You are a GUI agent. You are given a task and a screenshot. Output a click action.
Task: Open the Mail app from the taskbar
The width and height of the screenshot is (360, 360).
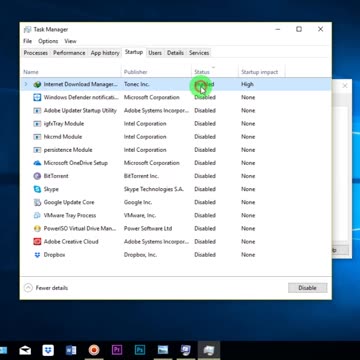pos(25,350)
